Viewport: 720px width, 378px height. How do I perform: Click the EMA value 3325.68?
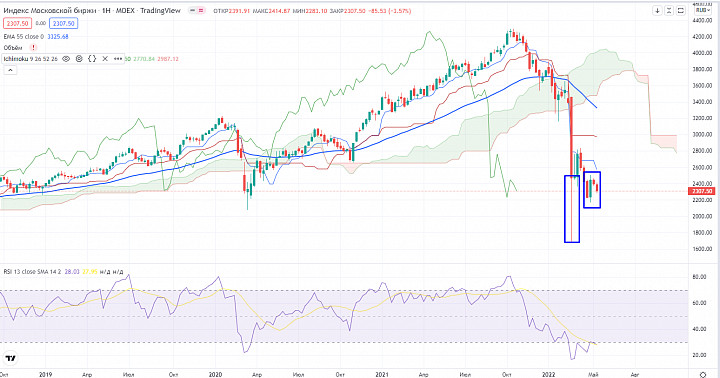tap(58, 37)
